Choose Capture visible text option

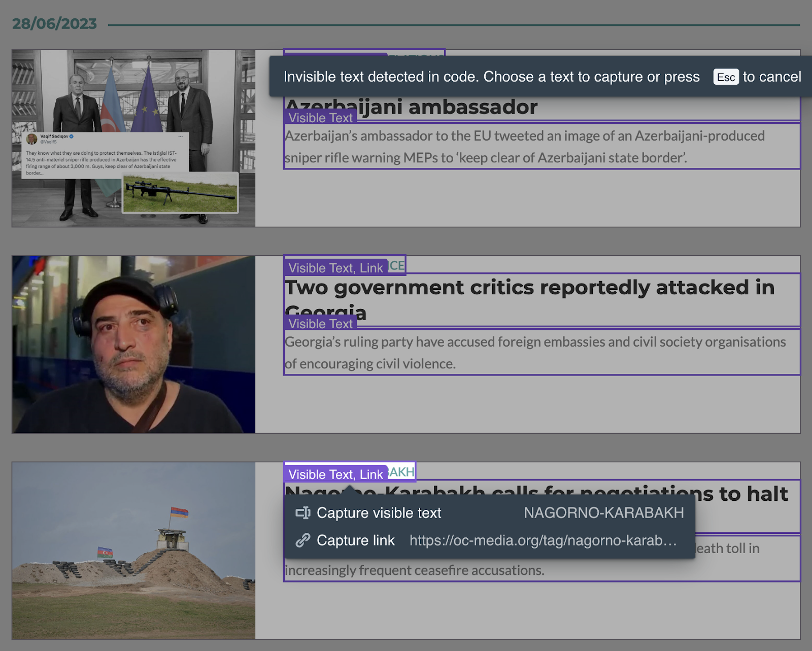489,513
